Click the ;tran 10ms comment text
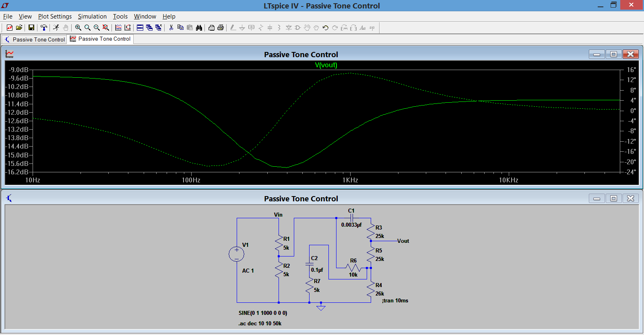Viewport: 644px width, 335px height. click(395, 301)
